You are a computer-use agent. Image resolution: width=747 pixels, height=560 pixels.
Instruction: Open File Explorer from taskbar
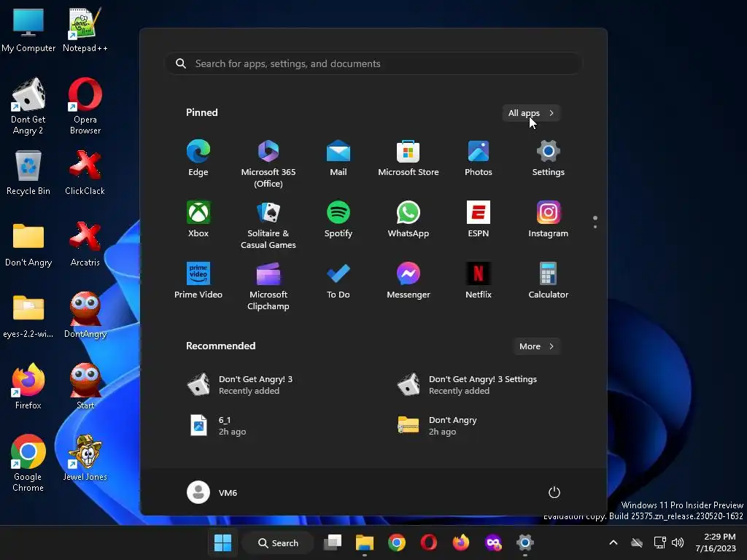coord(365,542)
